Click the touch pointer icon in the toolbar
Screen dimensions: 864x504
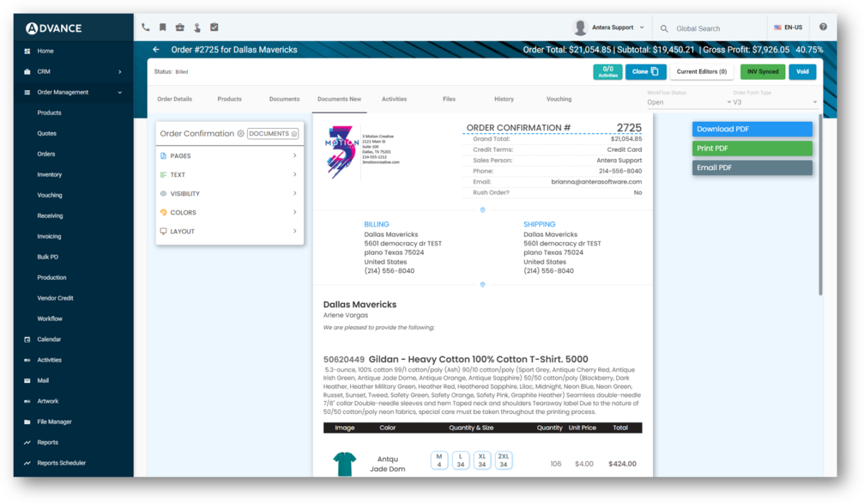[197, 27]
